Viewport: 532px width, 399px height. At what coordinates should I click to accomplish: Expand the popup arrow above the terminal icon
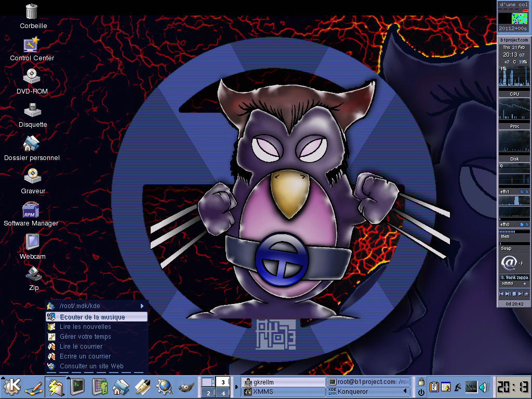coord(69,378)
